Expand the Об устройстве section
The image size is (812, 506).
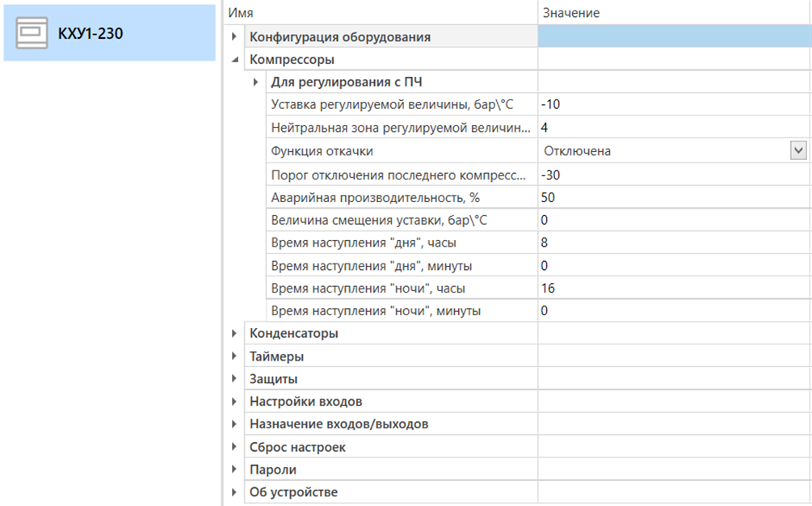tap(234, 492)
